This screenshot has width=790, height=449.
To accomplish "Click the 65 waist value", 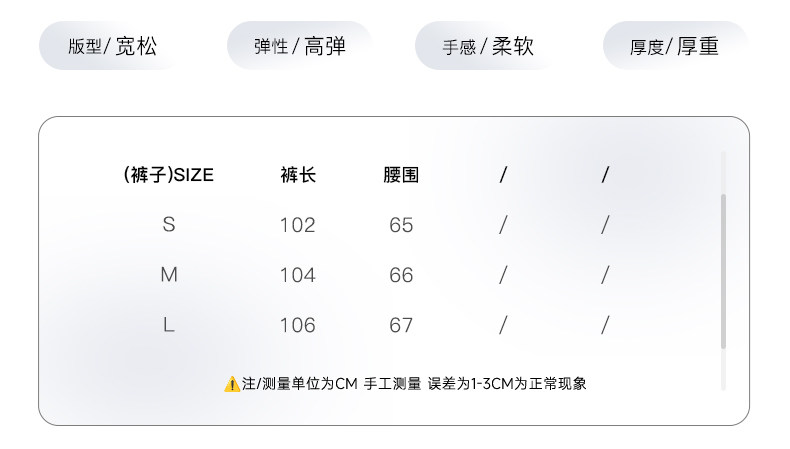I will pos(401,225).
